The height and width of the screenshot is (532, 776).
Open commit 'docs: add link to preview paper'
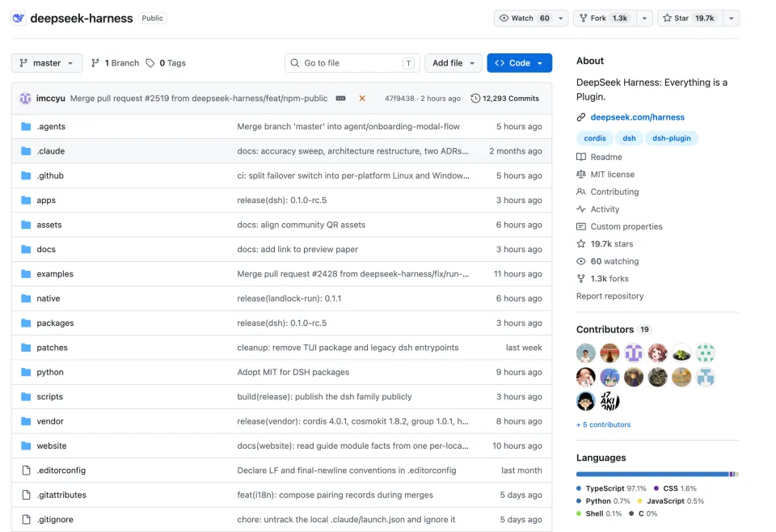coord(297,249)
